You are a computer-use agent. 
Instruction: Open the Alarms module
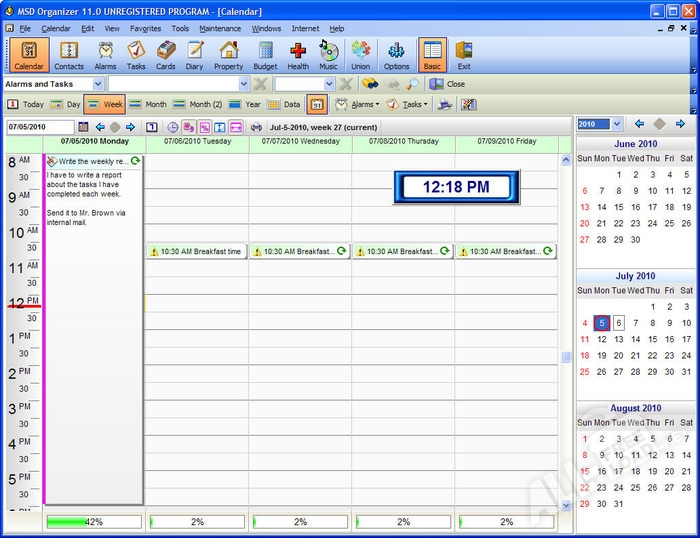(105, 55)
